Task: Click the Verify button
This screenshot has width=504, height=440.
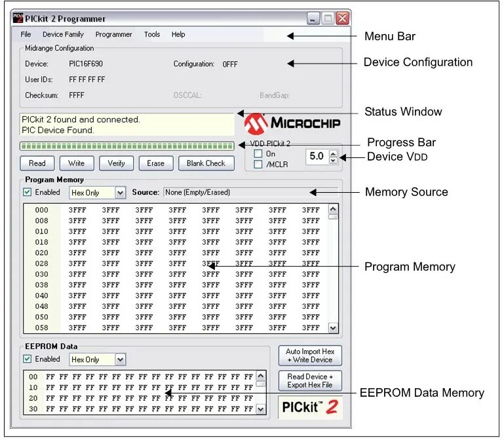Action: (116, 163)
